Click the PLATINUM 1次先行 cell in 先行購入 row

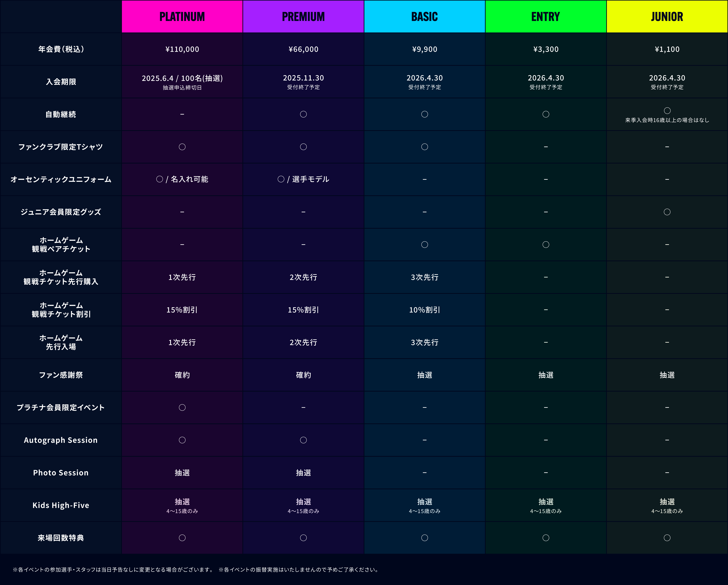182,277
